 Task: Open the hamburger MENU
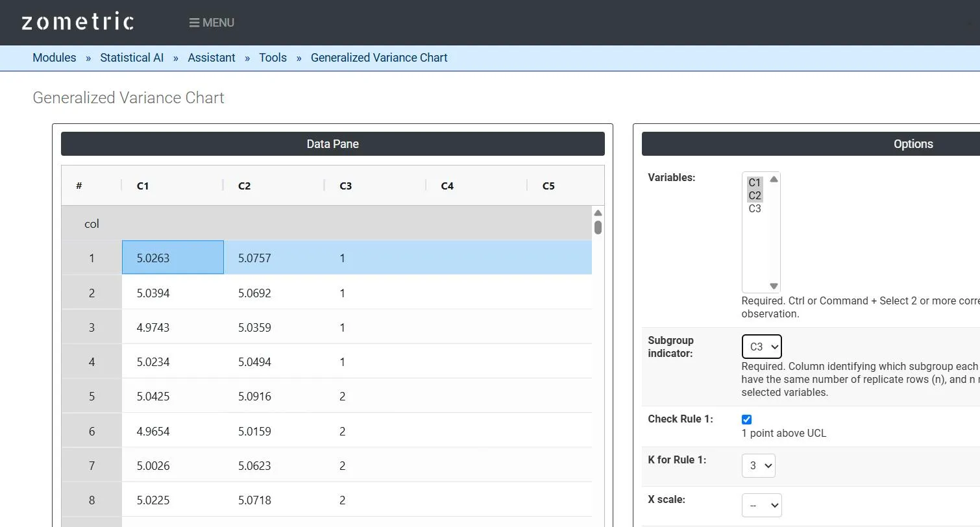(x=212, y=23)
